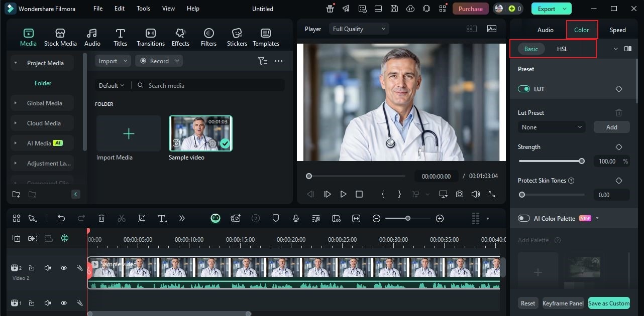Adjust the LUT Strength slider
Image resolution: width=644 pixels, height=316 pixels.
coord(551,161)
